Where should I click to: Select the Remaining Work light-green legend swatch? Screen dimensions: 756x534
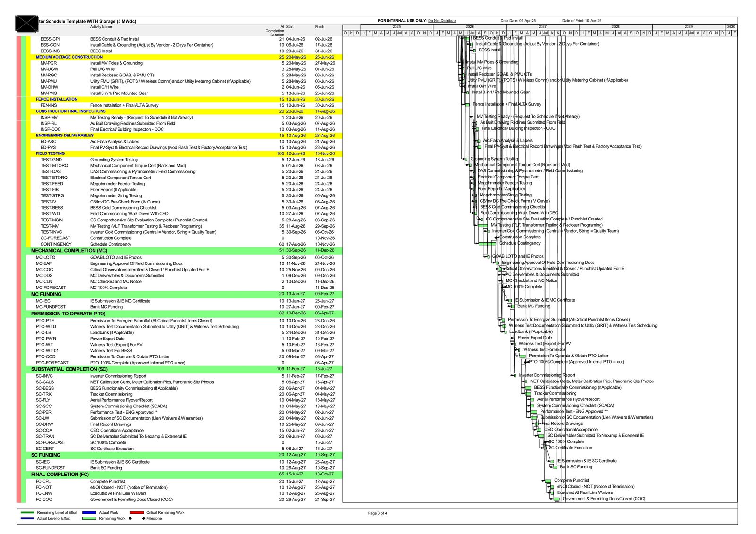click(x=88, y=518)
